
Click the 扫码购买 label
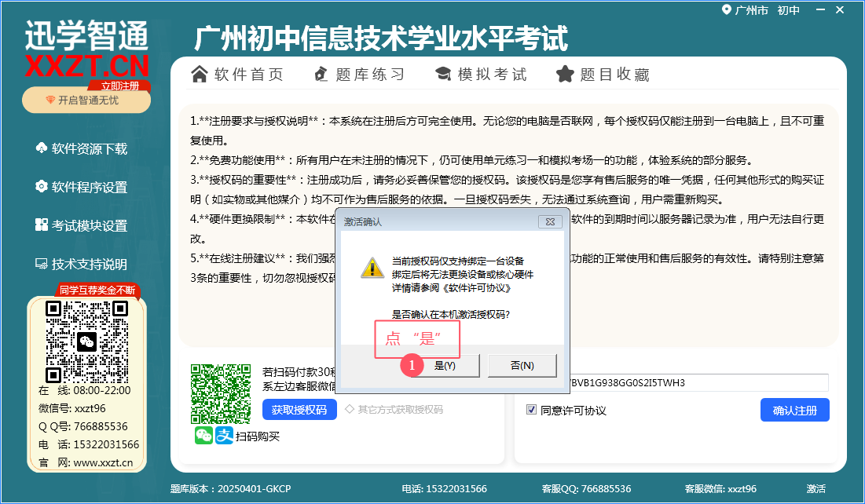(258, 436)
